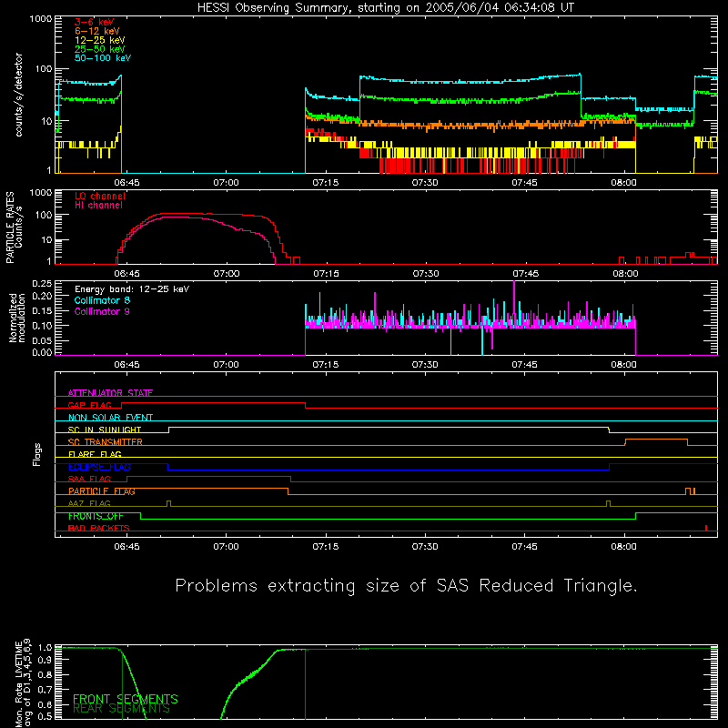Click the 0.25 value on modulation axis
Screen dimensions: 728x728
tap(42, 284)
